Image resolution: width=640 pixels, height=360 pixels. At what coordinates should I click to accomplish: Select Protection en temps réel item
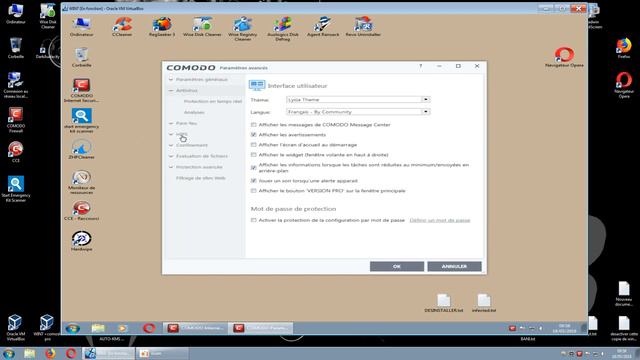tap(213, 101)
